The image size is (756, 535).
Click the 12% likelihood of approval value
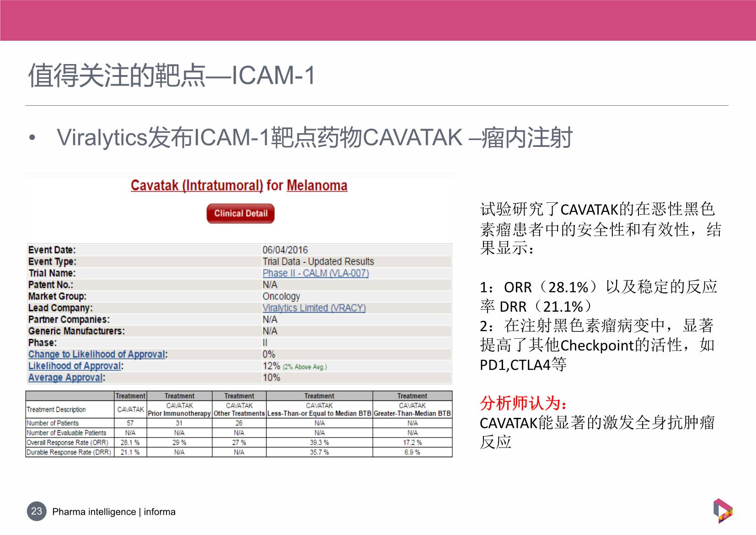[x=271, y=366]
